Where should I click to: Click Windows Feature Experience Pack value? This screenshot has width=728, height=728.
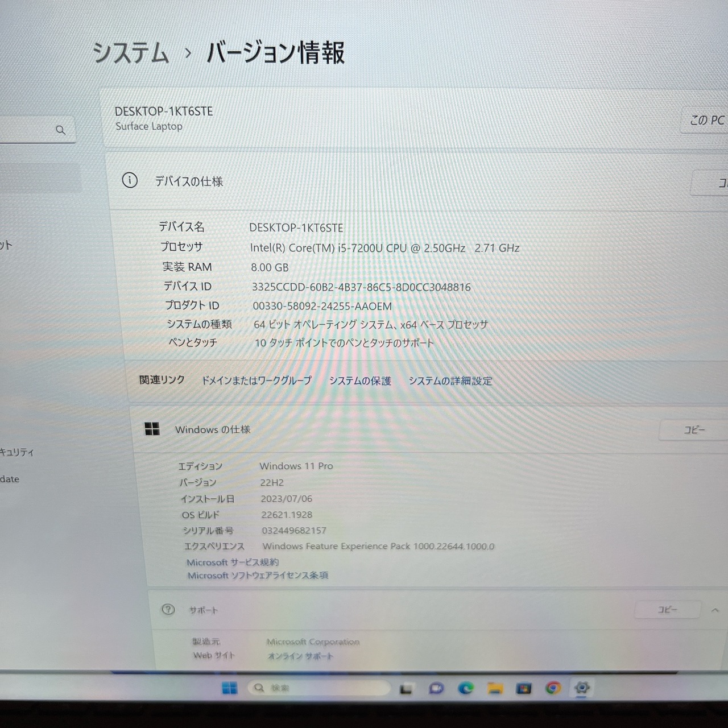click(378, 546)
